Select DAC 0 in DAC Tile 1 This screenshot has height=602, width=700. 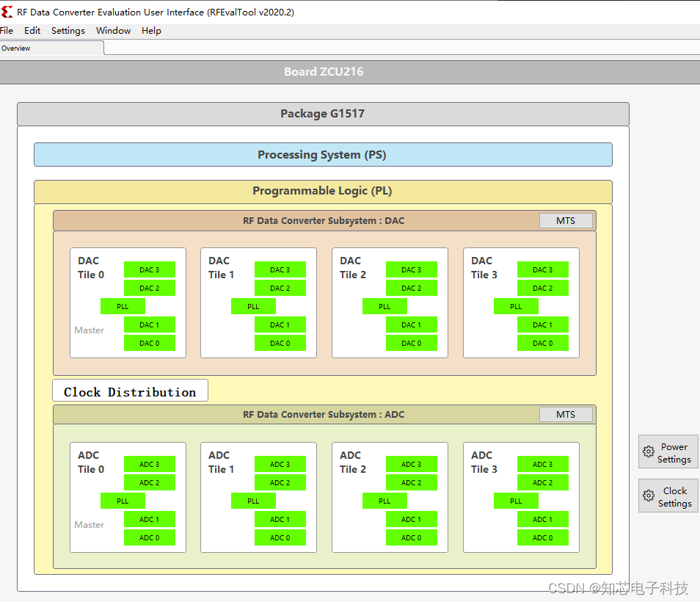pyautogui.click(x=280, y=343)
